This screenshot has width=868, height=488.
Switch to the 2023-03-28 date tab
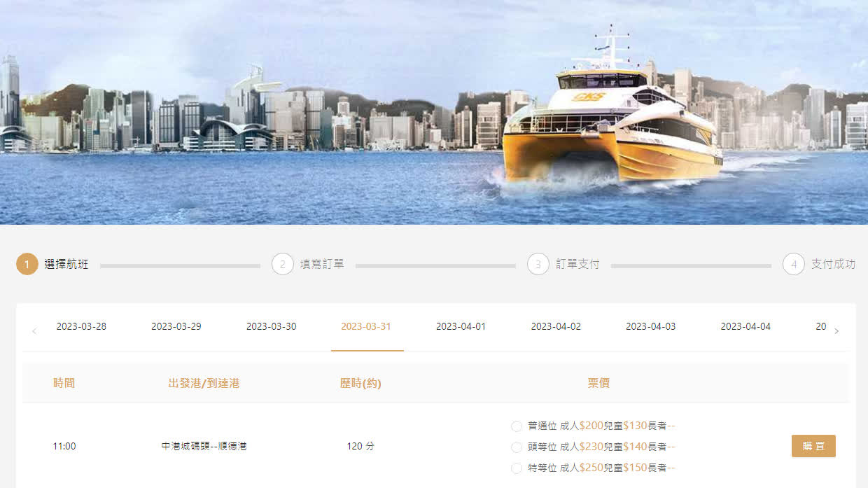[x=81, y=327]
